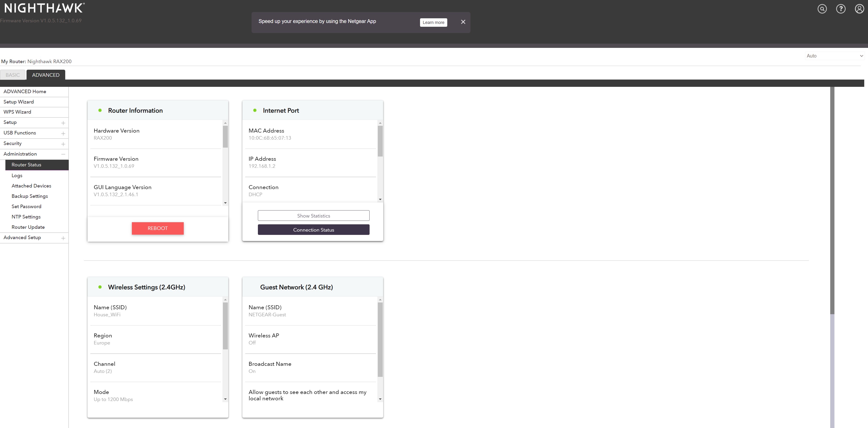The height and width of the screenshot is (428, 868).
Task: Click Internet Port scroll up arrow
Action: tap(380, 123)
